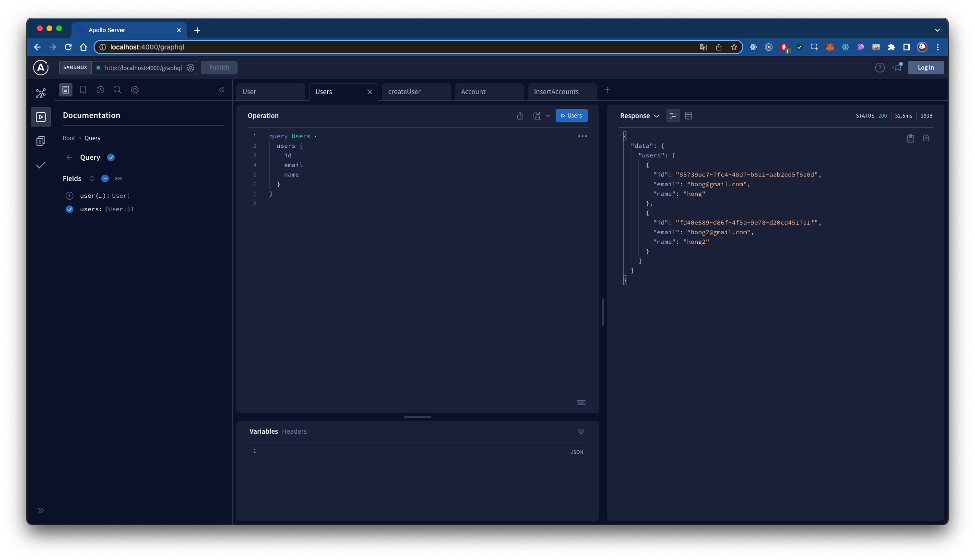The height and width of the screenshot is (560, 975).
Task: Uncheck the users field checkbox
Action: pos(70,209)
